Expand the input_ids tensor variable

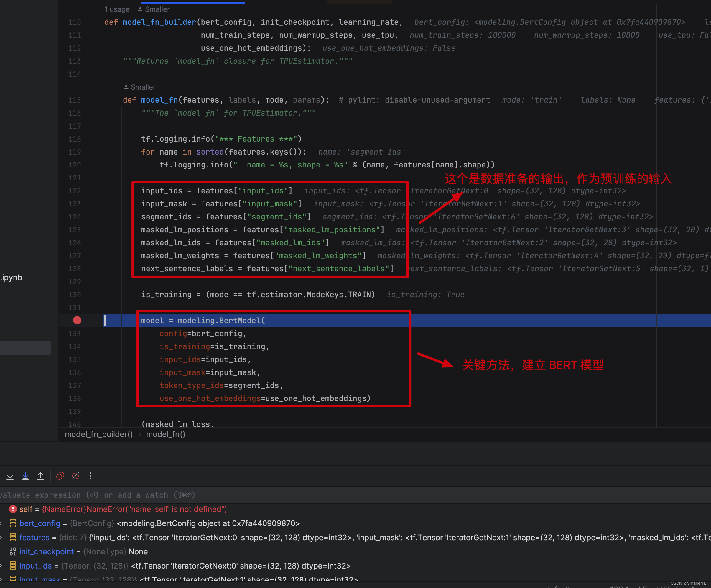coord(1,566)
